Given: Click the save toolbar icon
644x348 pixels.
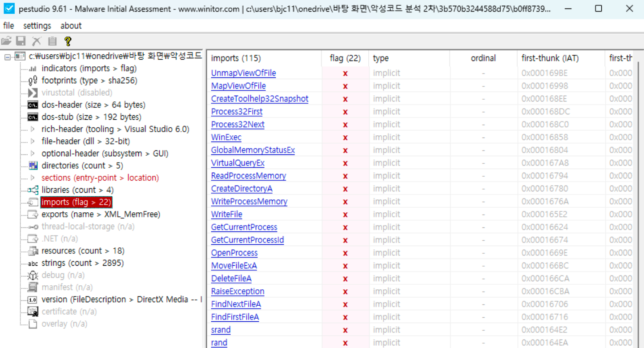Looking at the screenshot, I should (21, 41).
